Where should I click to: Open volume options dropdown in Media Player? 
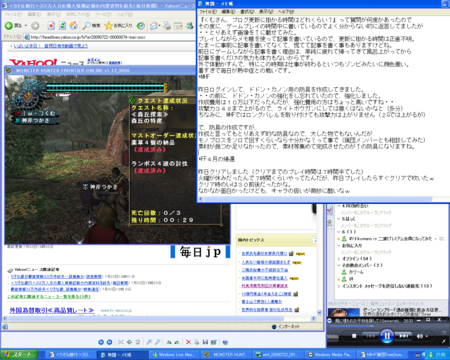pyautogui.click(x=427, y=336)
